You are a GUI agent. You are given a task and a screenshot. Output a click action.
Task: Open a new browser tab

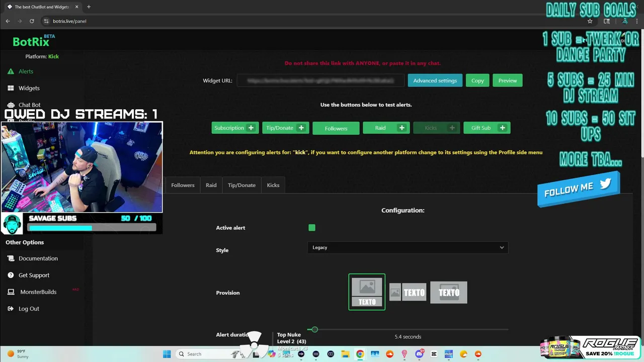(x=89, y=7)
